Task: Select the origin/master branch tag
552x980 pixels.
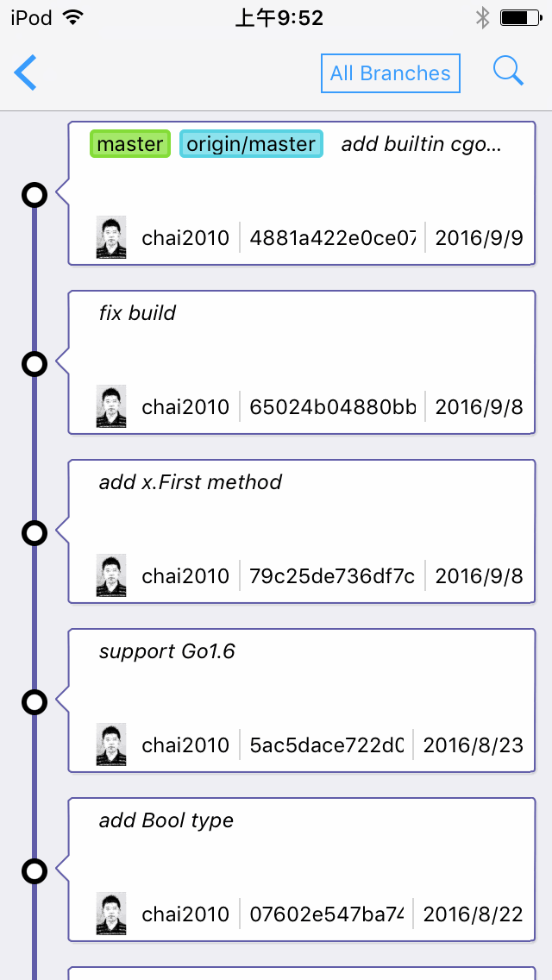Action: (251, 144)
